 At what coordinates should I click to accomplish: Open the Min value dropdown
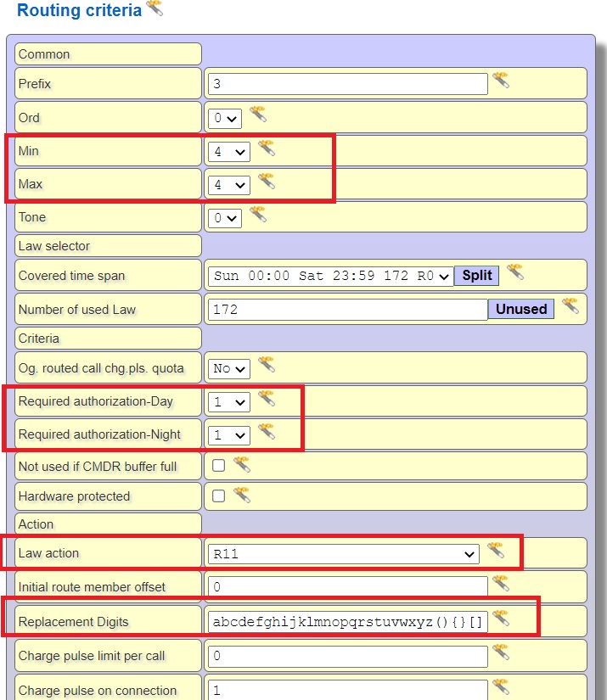[x=229, y=152]
